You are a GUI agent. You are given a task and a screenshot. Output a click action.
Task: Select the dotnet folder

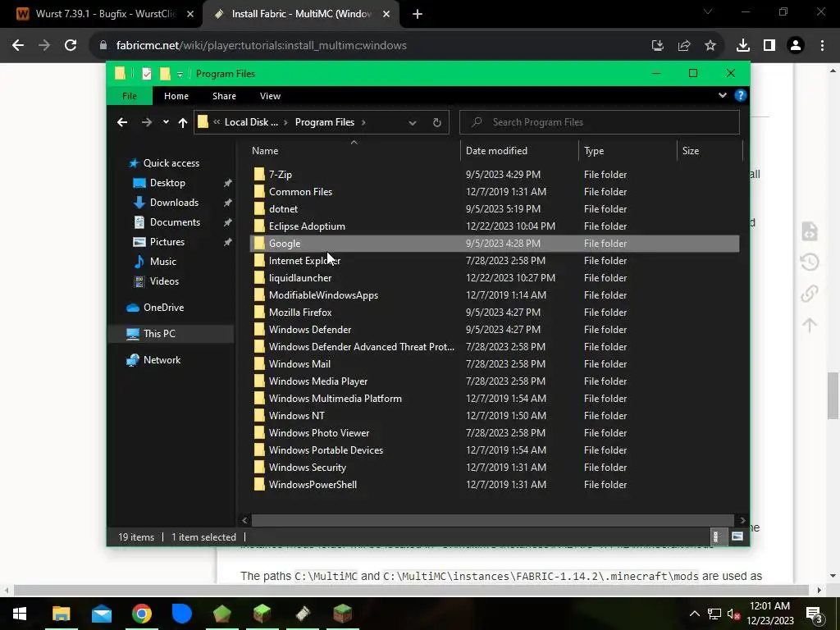pos(283,209)
